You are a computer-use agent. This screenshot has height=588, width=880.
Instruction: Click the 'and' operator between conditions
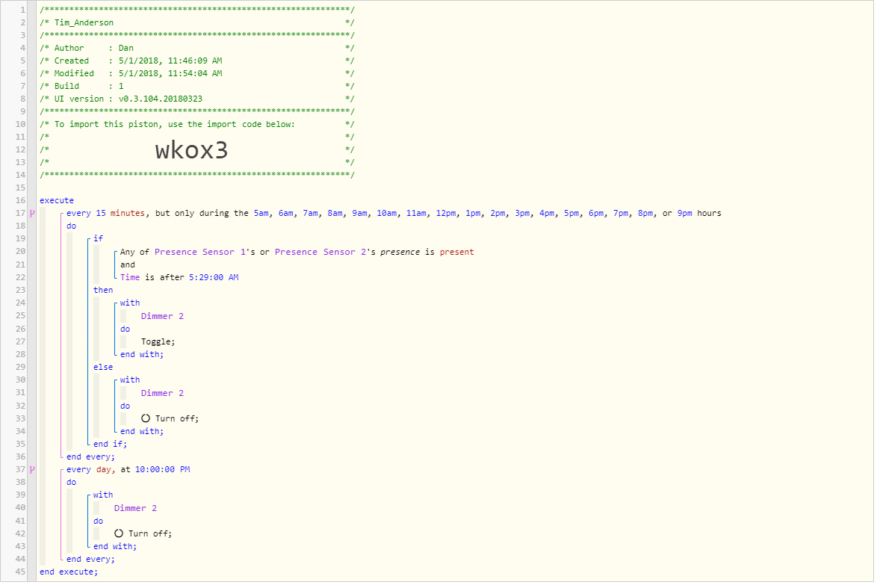click(128, 264)
